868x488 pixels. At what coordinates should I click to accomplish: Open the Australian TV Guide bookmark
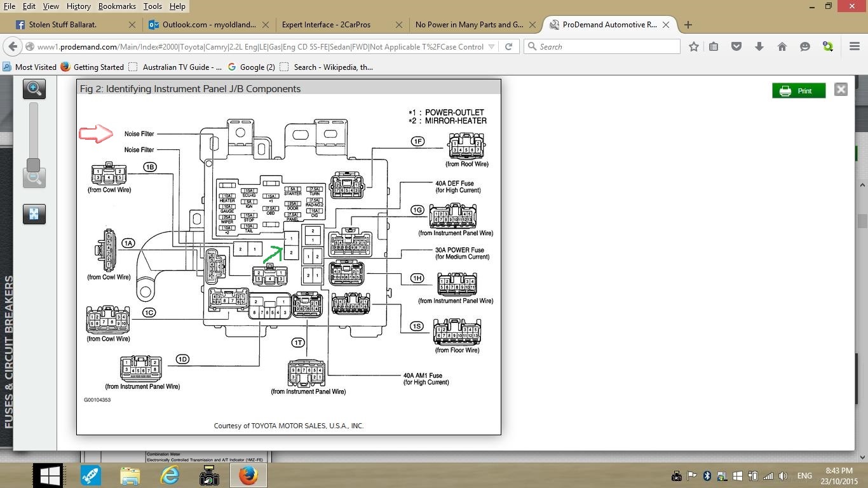(x=182, y=67)
